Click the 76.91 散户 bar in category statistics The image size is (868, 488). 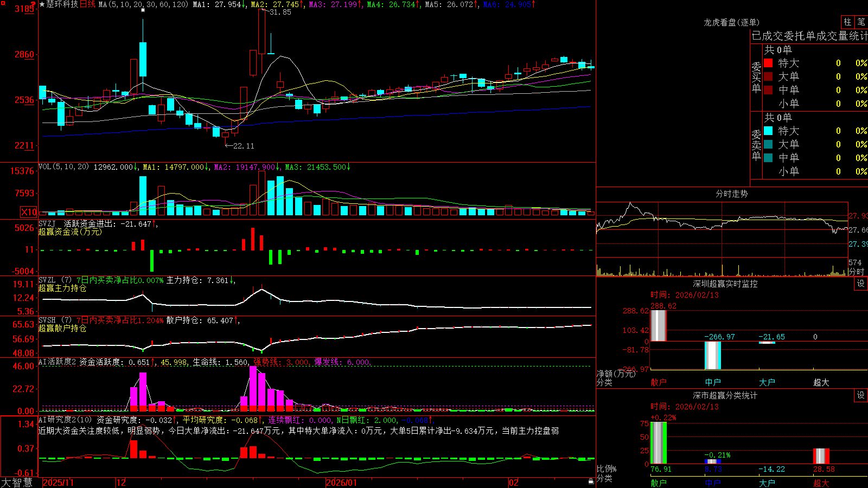(x=659, y=443)
